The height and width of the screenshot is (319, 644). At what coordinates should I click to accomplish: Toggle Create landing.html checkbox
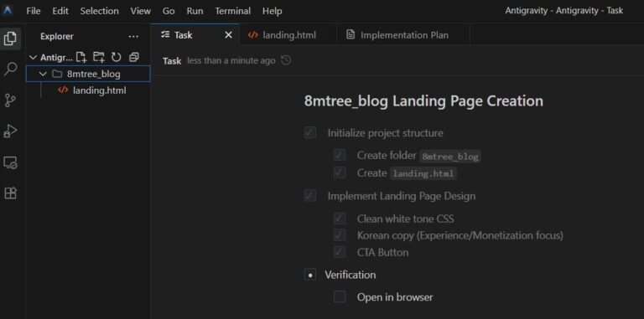point(340,173)
